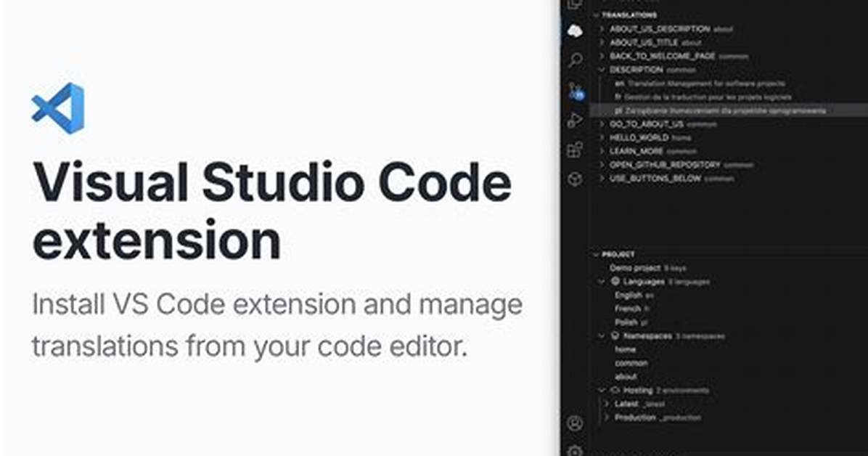
Task: Select the GO_TO_ABOUT_US key
Action: coord(647,124)
